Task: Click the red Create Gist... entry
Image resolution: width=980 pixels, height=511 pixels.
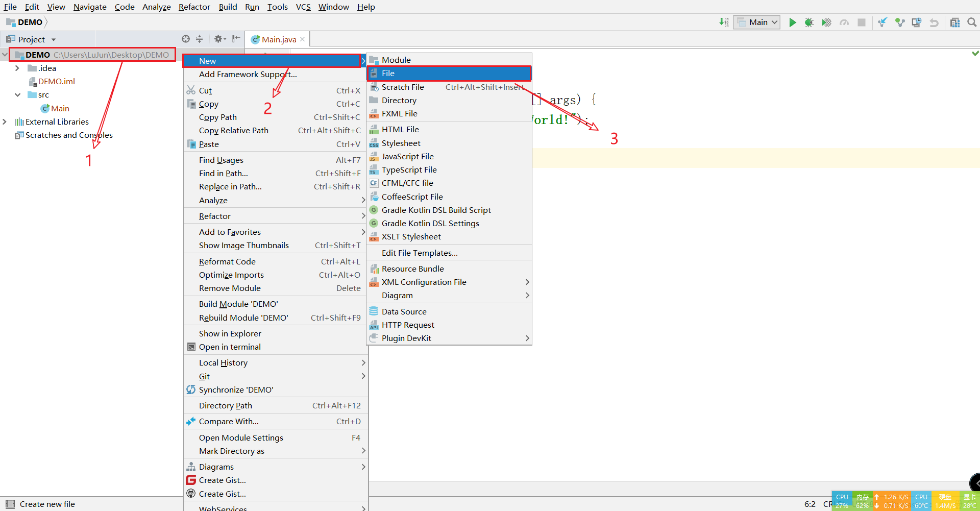Action: tap(276, 480)
